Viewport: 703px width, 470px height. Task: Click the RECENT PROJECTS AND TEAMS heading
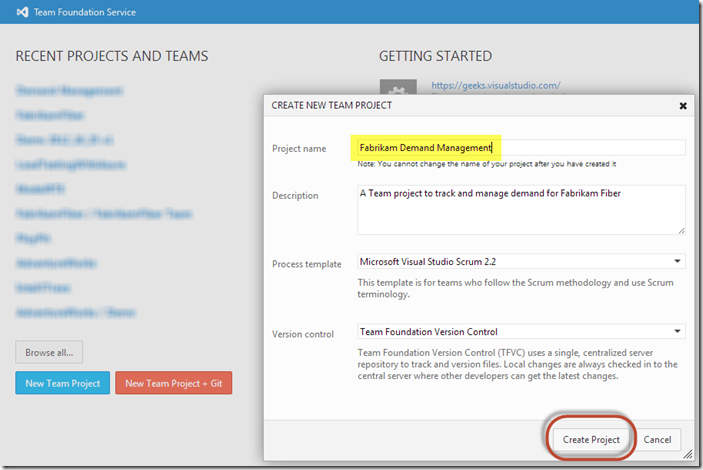point(112,56)
